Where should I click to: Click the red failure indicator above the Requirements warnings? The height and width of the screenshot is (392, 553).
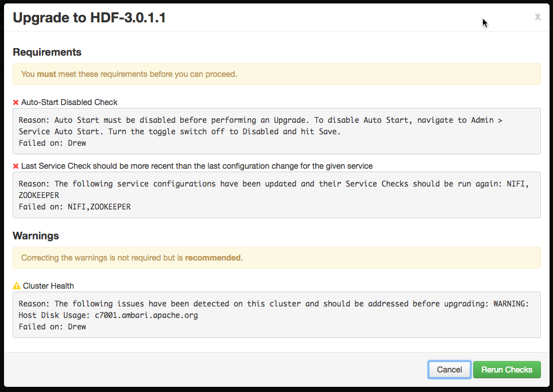pyautogui.click(x=16, y=102)
